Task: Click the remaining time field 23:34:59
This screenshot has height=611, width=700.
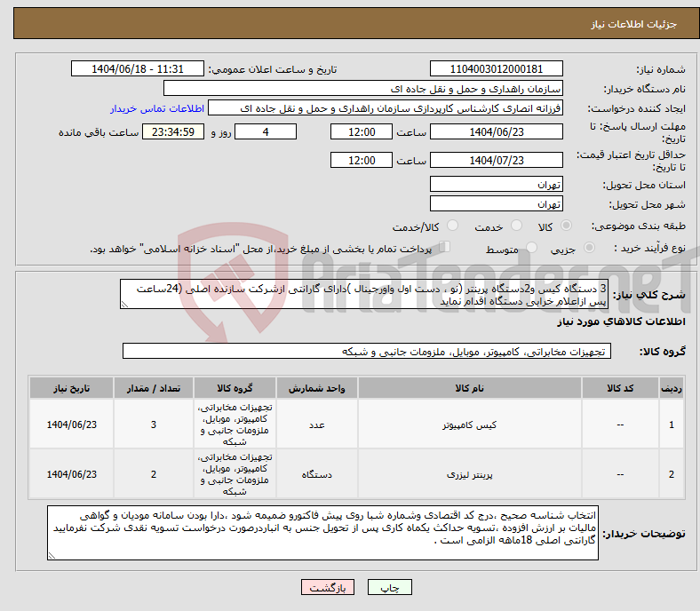Action: (173, 131)
